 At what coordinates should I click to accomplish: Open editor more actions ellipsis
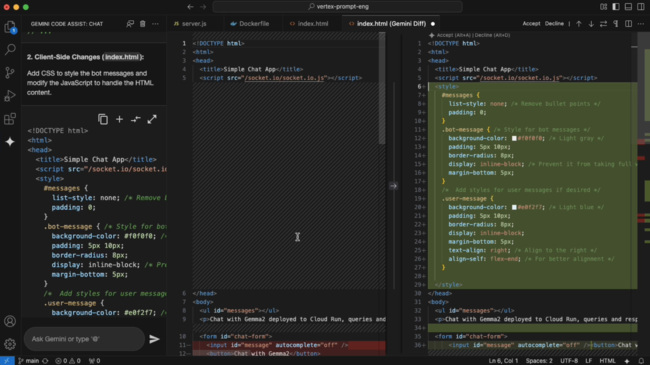click(641, 24)
